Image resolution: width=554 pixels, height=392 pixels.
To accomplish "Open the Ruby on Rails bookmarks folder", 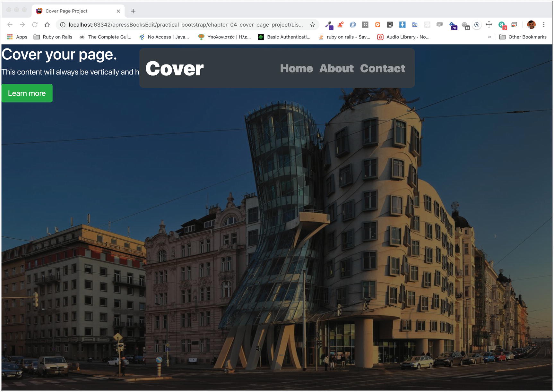I will pos(53,37).
